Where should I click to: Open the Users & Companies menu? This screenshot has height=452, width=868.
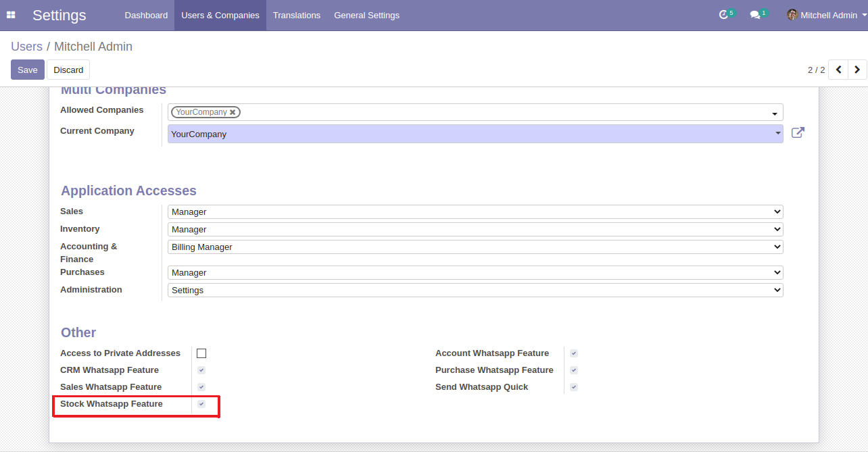[x=220, y=15]
